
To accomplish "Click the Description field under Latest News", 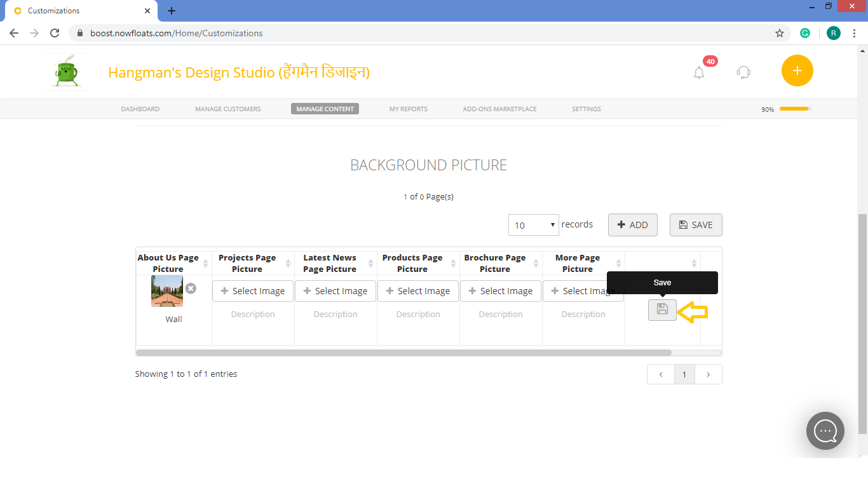I will click(x=335, y=314).
